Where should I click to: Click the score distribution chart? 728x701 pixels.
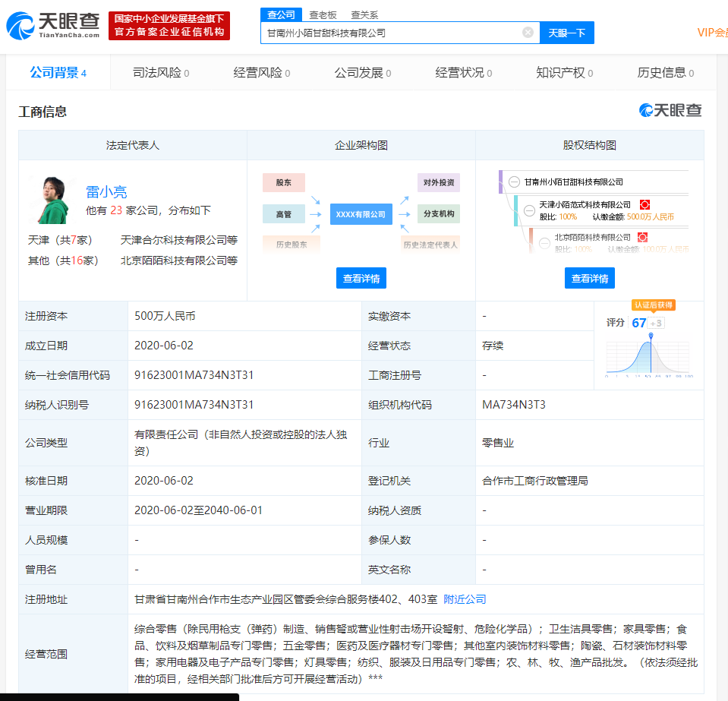(x=648, y=355)
